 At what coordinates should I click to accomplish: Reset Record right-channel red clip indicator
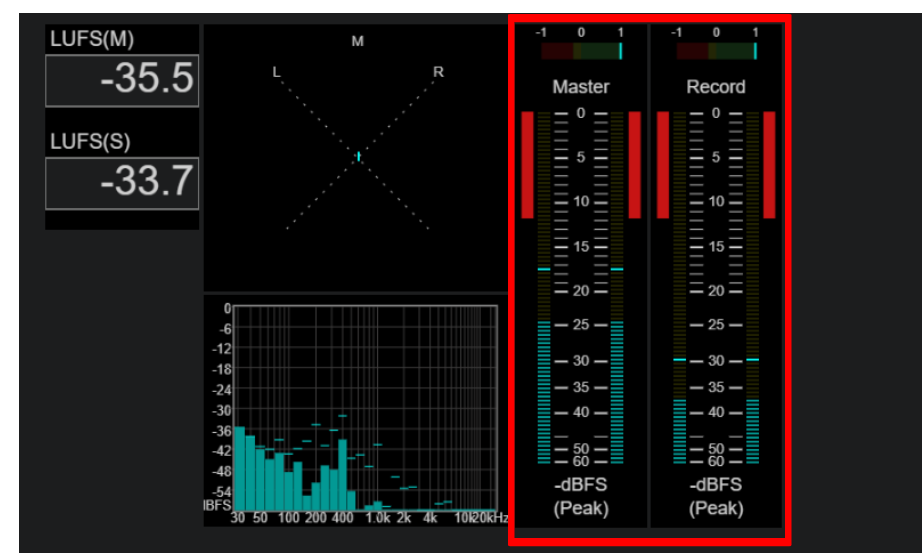[x=769, y=165]
